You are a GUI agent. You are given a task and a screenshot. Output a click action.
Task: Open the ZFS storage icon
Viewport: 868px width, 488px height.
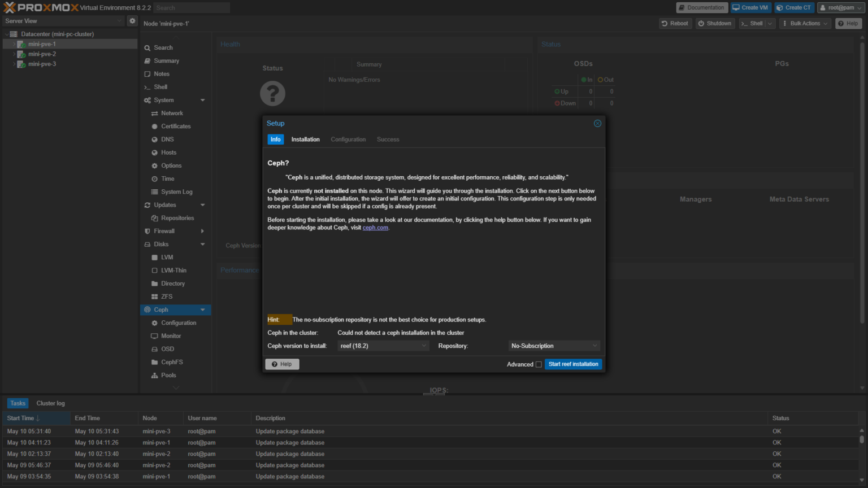click(x=155, y=296)
